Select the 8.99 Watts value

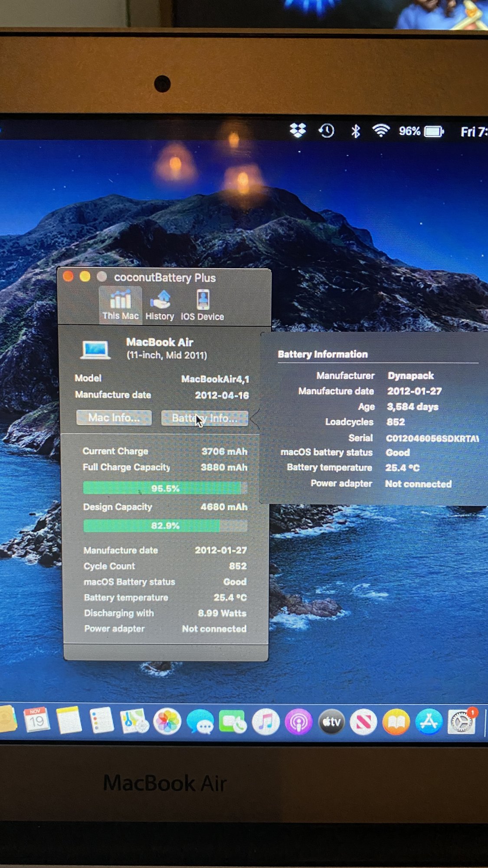[x=222, y=613]
